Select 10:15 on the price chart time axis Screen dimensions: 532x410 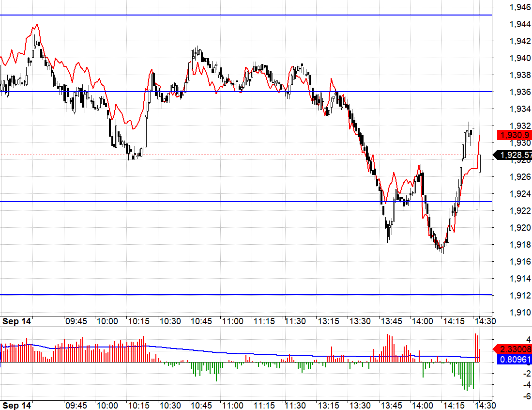coord(139,321)
